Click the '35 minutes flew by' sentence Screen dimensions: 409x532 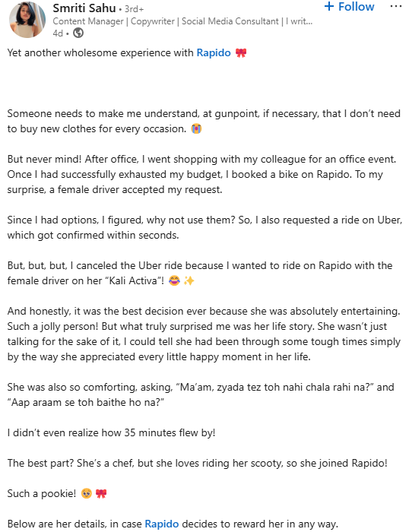coord(111,432)
